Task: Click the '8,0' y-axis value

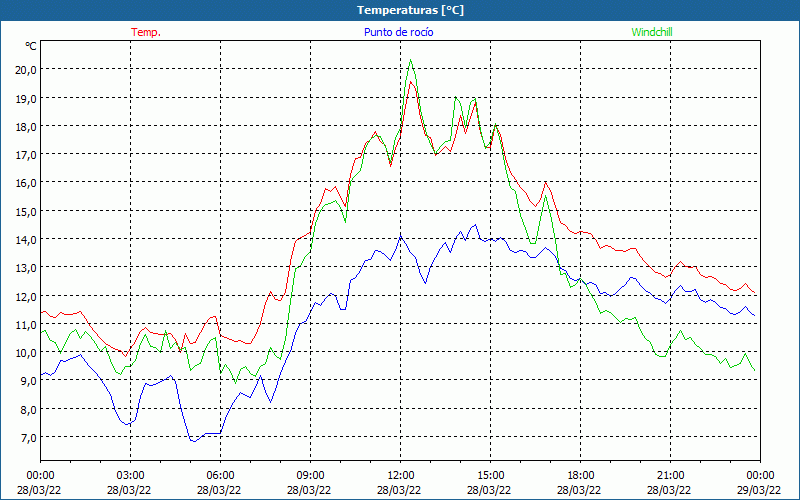Action: [x=28, y=410]
